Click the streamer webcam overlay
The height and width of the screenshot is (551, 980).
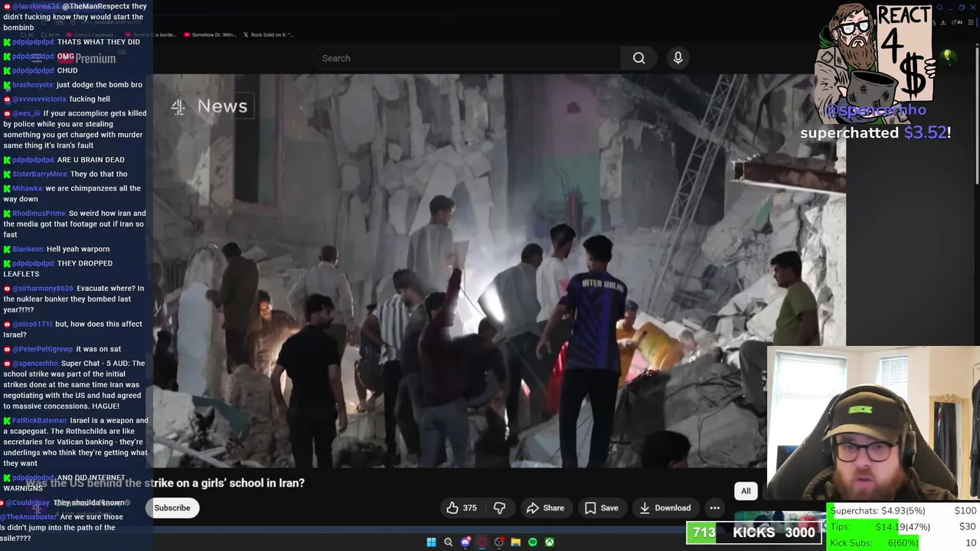coord(874,425)
